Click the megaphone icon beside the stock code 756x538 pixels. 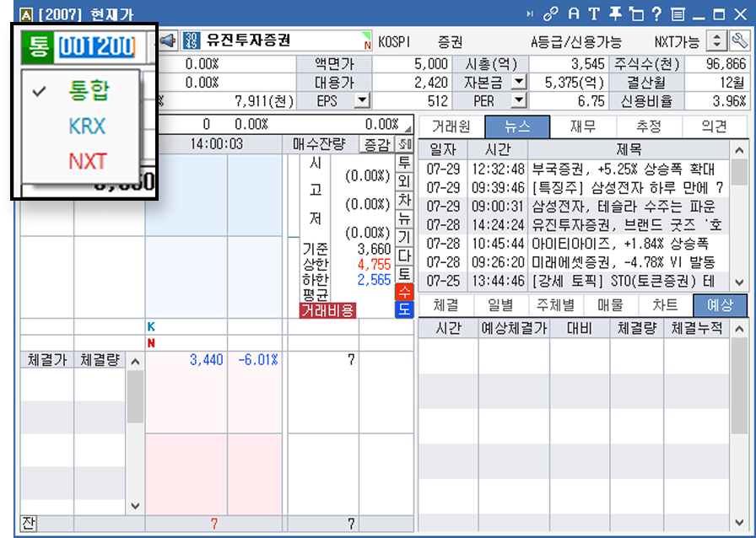167,40
